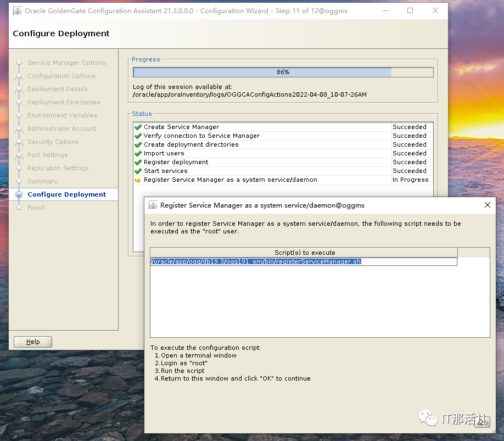Click green check beside Start services

pyautogui.click(x=138, y=171)
